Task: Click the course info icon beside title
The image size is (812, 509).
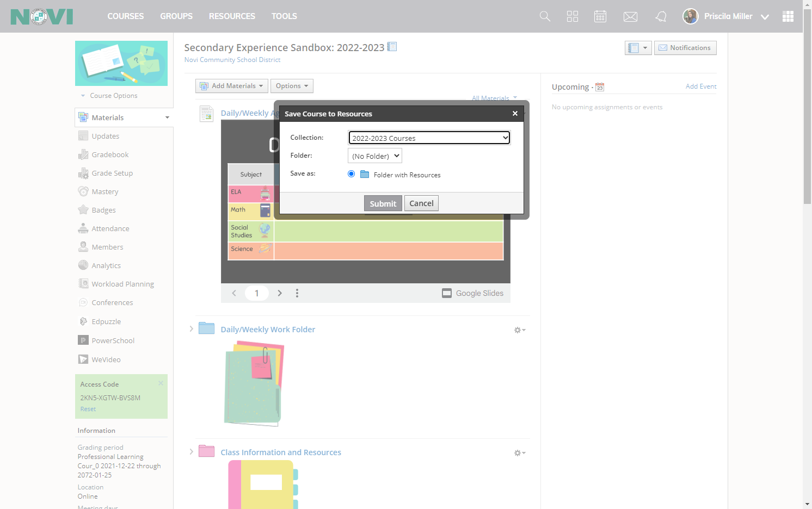Action: (392, 47)
